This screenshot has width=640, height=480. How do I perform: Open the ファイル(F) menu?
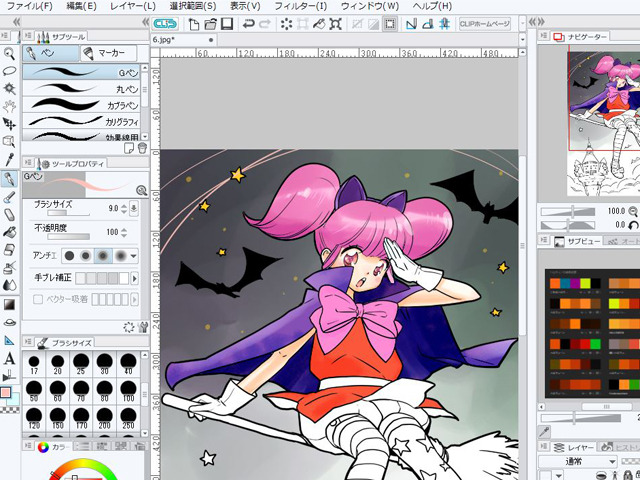29,6
